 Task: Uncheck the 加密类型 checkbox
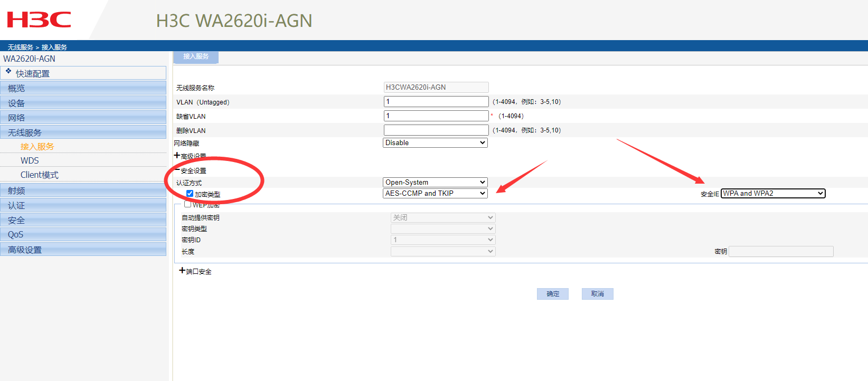[x=190, y=194]
